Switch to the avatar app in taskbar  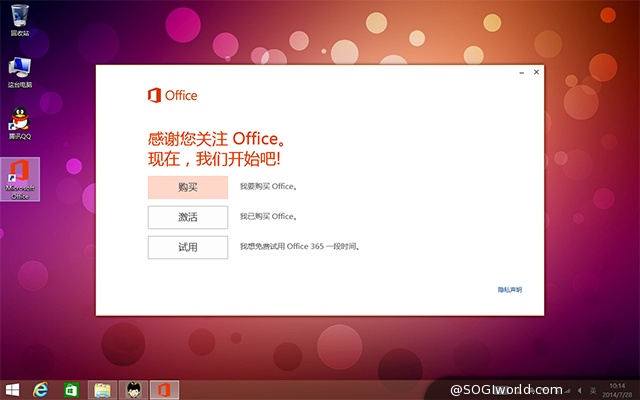click(x=133, y=390)
